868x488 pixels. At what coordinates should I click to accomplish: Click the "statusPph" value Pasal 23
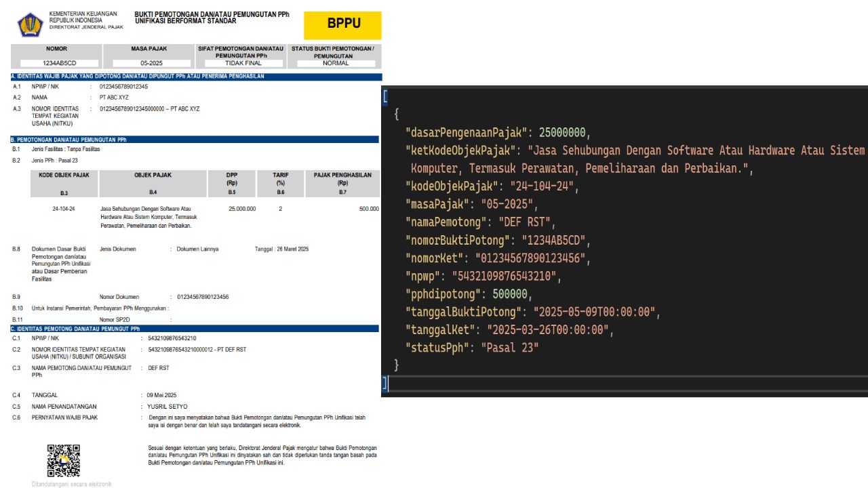pos(510,347)
